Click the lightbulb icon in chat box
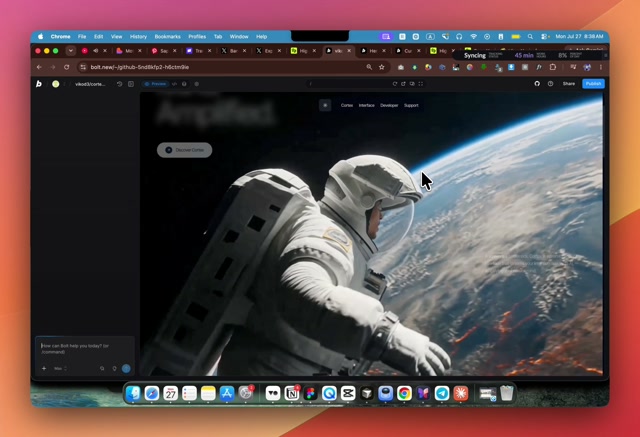Viewport: 640px width, 437px height. tap(114, 368)
